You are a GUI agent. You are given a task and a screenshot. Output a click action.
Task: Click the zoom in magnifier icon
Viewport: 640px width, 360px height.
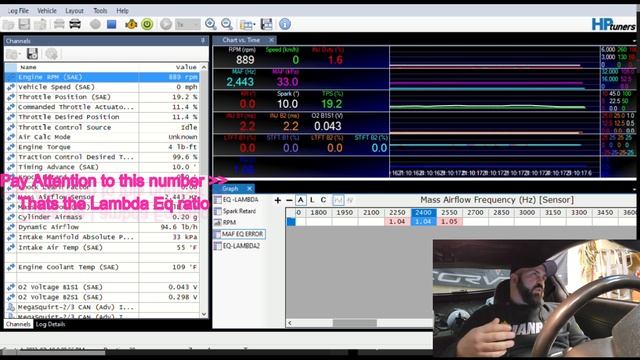pyautogui.click(x=211, y=24)
